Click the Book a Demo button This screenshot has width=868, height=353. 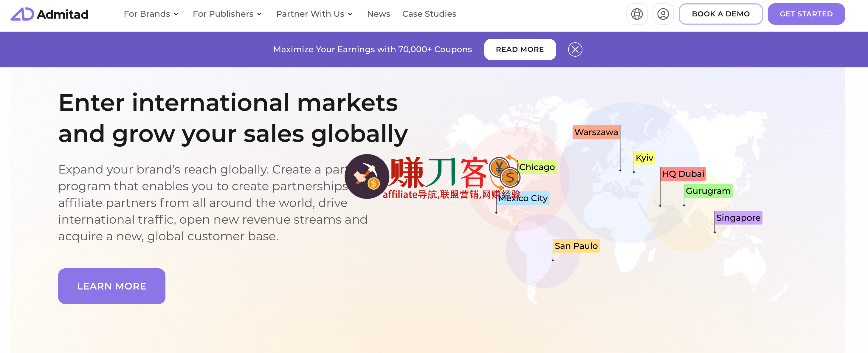[x=720, y=14]
